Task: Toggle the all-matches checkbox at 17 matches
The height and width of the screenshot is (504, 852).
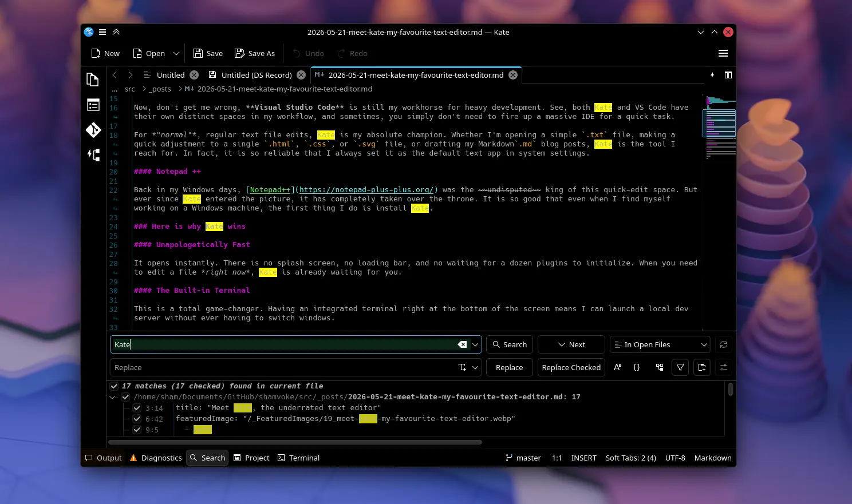Action: pyautogui.click(x=114, y=386)
